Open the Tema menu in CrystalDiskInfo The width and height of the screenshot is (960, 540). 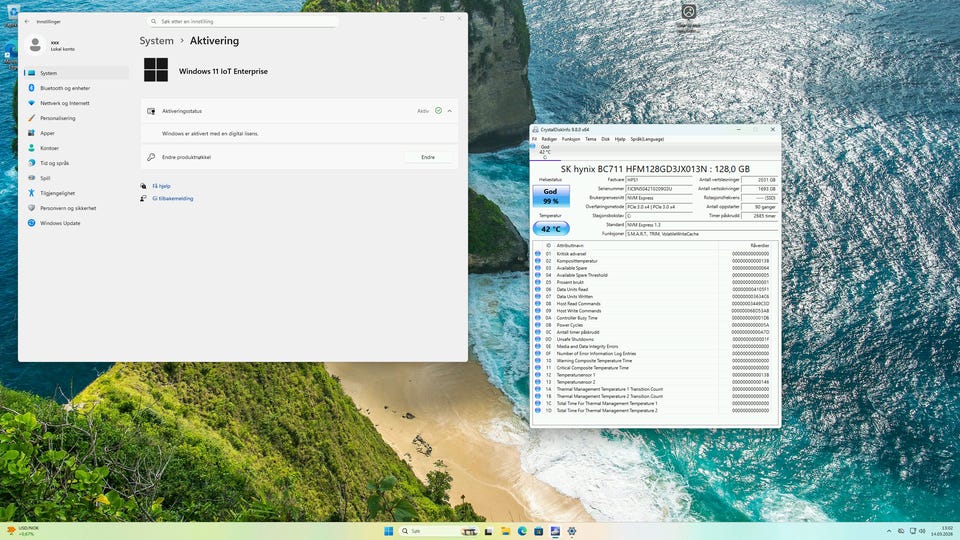pos(590,139)
